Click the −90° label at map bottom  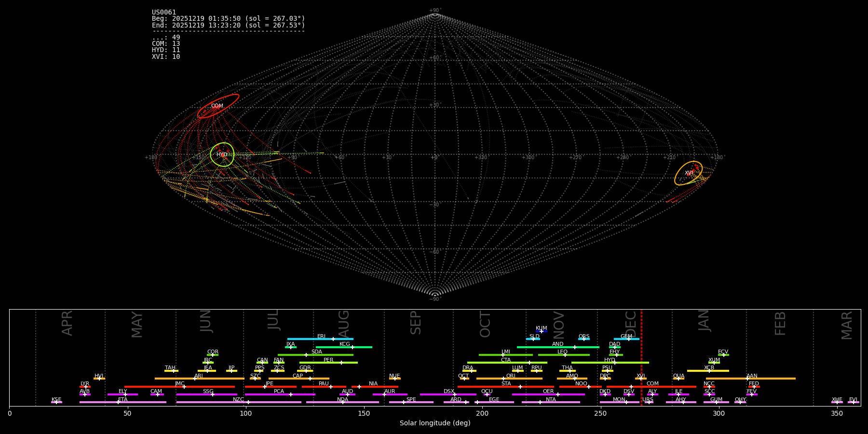click(x=435, y=299)
